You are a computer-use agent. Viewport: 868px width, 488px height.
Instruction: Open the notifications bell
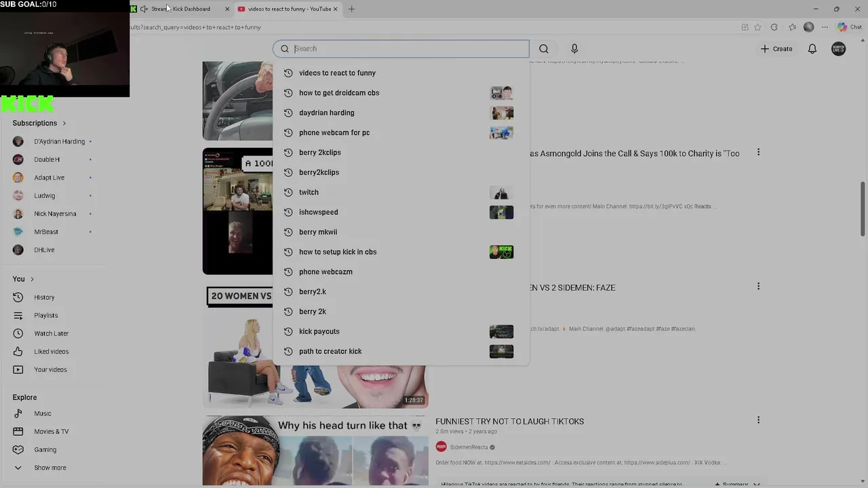click(812, 49)
